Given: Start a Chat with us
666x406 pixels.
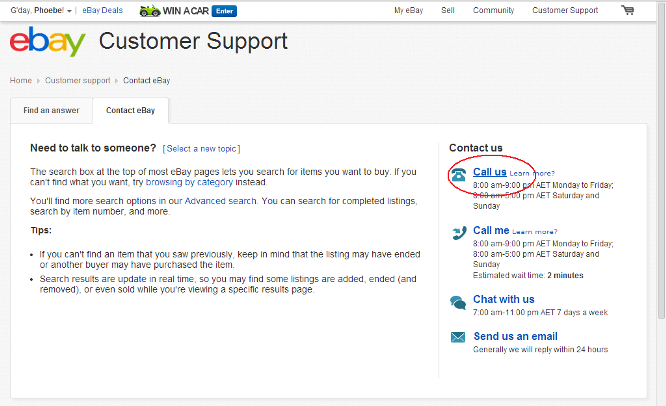Looking at the screenshot, I should click(x=504, y=299).
